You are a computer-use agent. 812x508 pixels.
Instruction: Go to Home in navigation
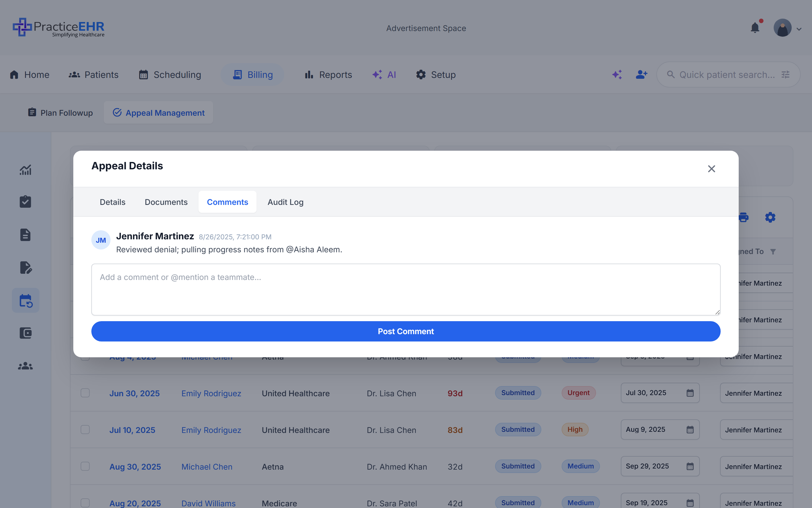(x=30, y=75)
